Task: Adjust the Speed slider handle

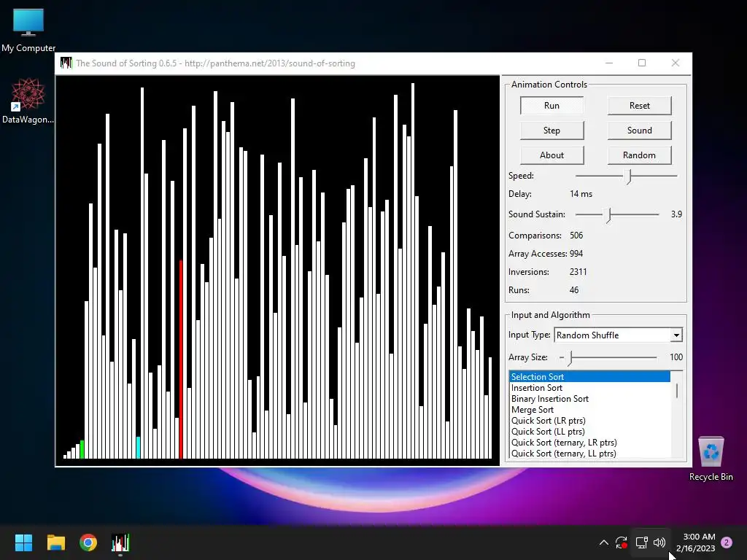Action: tap(629, 176)
